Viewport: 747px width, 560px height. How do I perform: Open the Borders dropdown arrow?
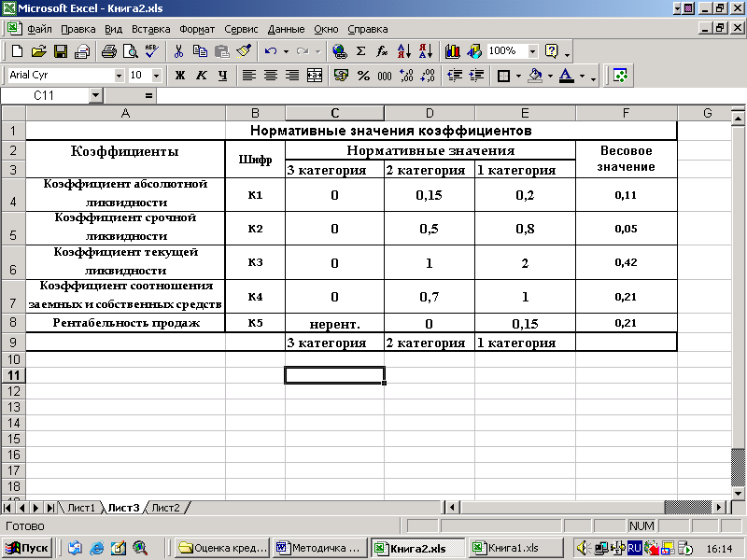coord(518,76)
